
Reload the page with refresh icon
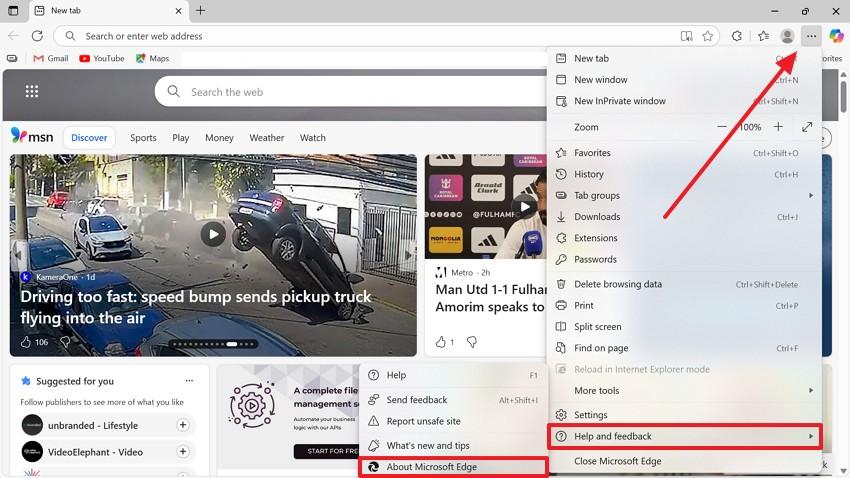point(37,36)
